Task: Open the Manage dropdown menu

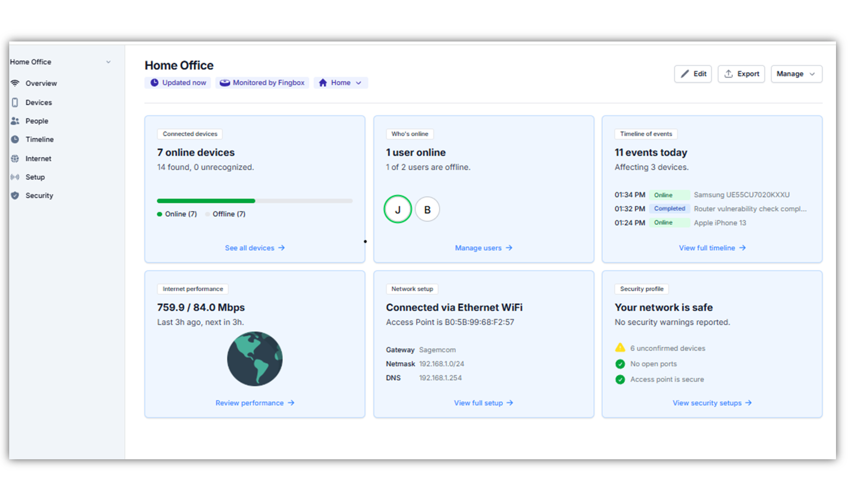Action: point(796,74)
